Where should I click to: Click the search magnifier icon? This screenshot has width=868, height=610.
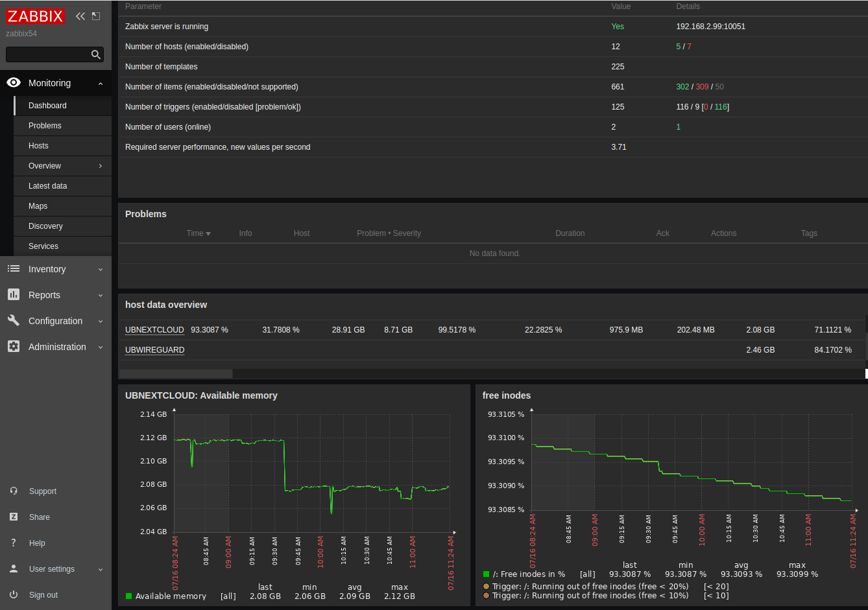pos(96,54)
